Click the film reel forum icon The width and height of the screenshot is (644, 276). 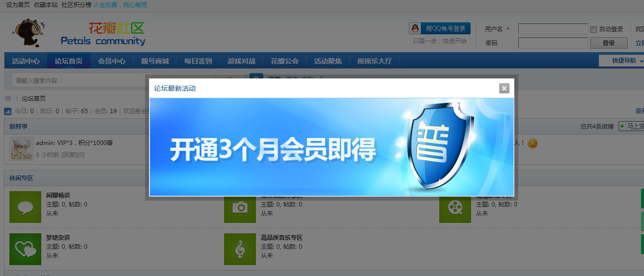click(x=455, y=208)
